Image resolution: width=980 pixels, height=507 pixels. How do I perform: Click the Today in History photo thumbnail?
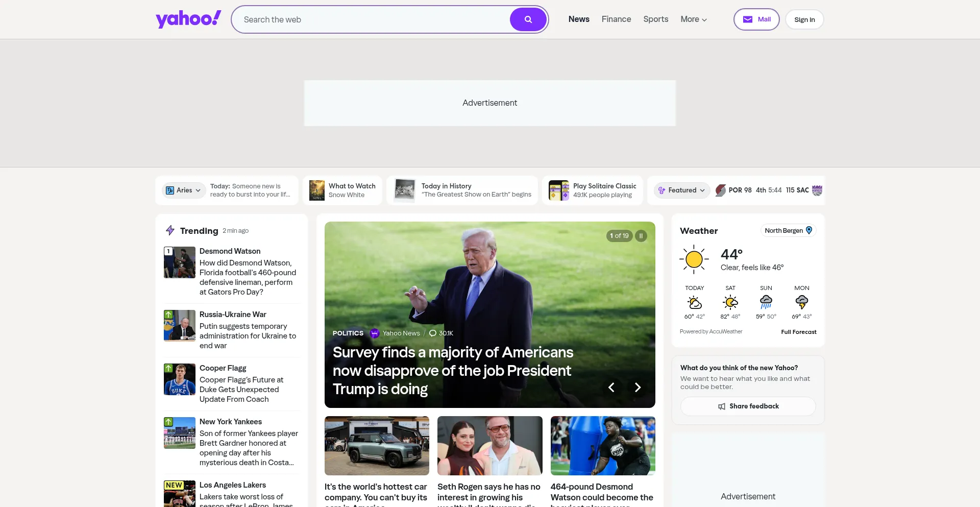[x=405, y=190]
